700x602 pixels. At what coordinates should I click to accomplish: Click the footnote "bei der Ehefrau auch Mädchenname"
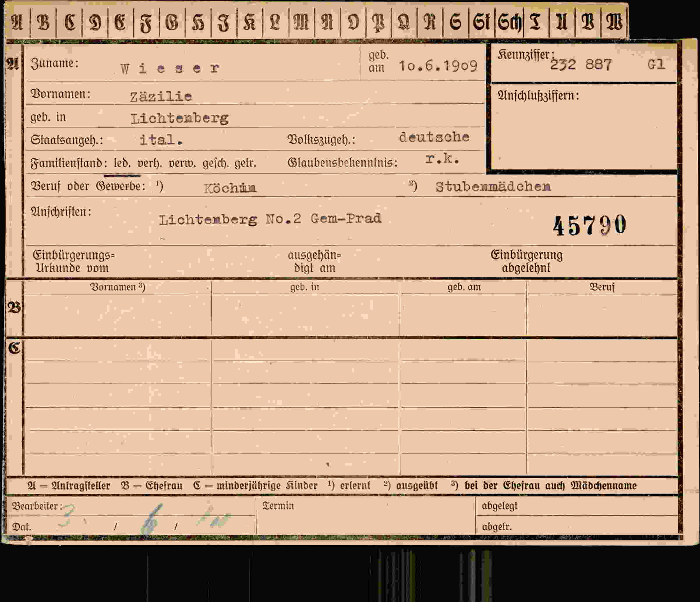point(550,486)
